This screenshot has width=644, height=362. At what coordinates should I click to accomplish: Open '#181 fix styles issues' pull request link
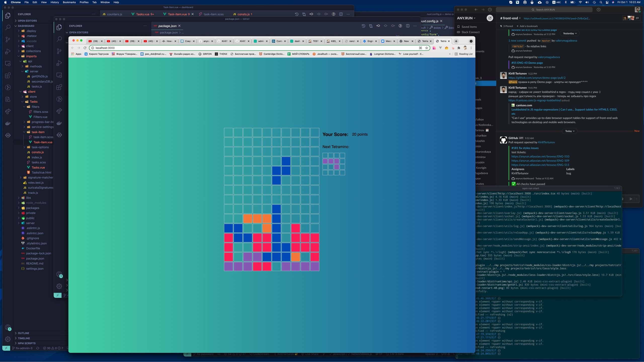pyautogui.click(x=525, y=148)
